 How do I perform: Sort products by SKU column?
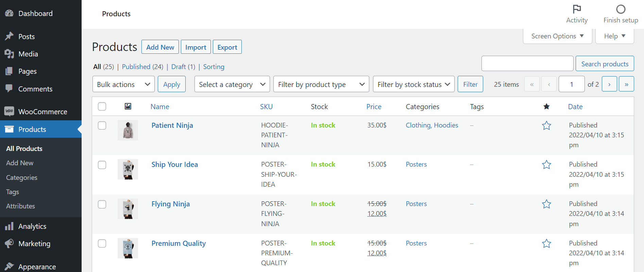[266, 106]
